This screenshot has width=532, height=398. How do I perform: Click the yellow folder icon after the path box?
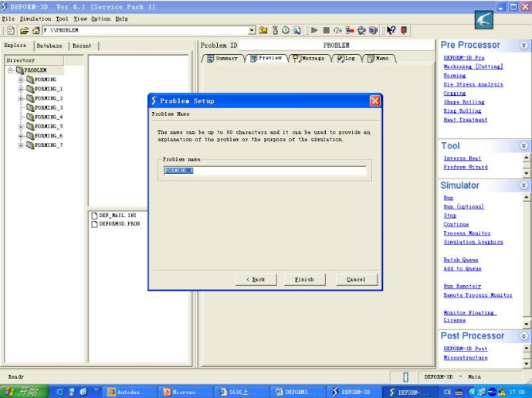point(263,31)
